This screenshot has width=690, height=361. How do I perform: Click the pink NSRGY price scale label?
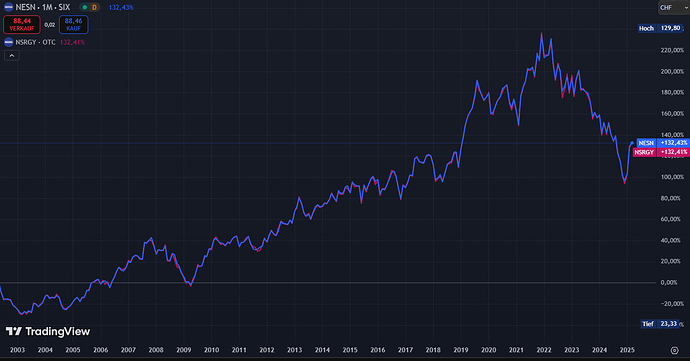661,152
